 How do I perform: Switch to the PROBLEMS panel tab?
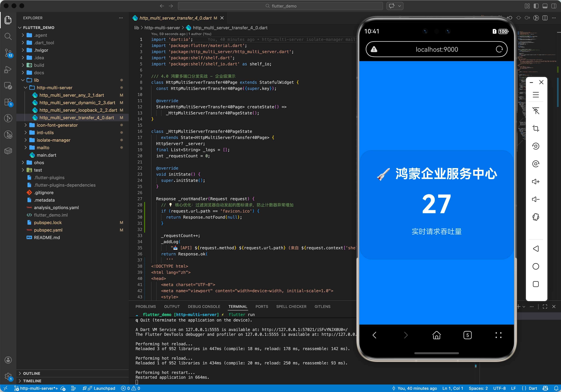pyautogui.click(x=146, y=307)
